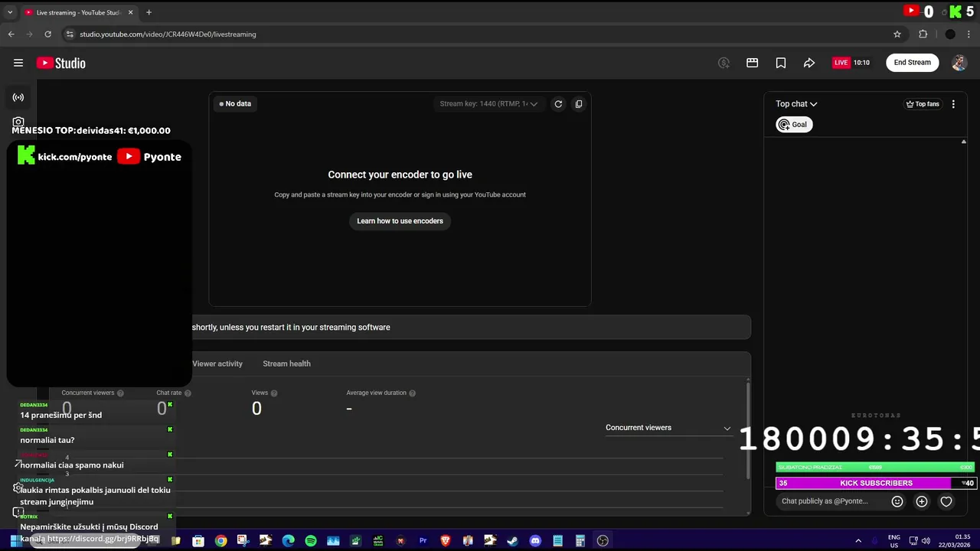Switch to the Viewer activity tab
The height and width of the screenshot is (551, 980).
coord(217,364)
